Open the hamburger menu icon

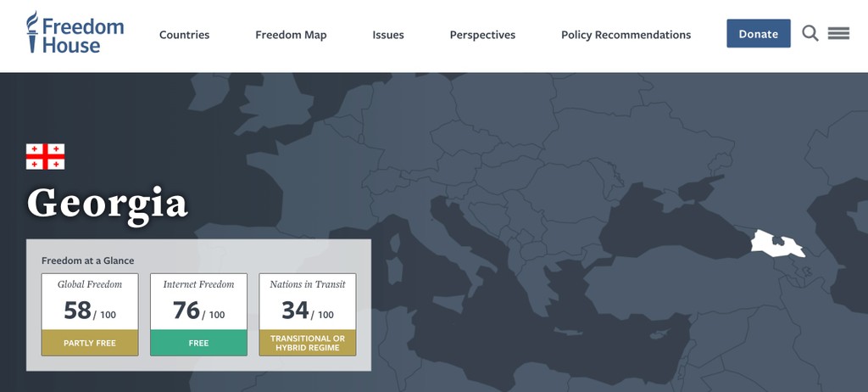(x=838, y=33)
